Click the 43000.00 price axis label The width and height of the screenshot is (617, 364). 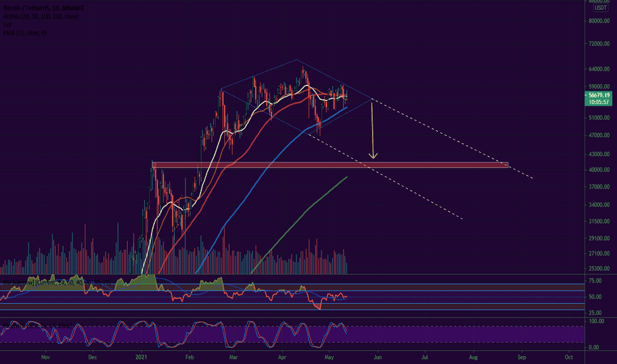pos(599,154)
